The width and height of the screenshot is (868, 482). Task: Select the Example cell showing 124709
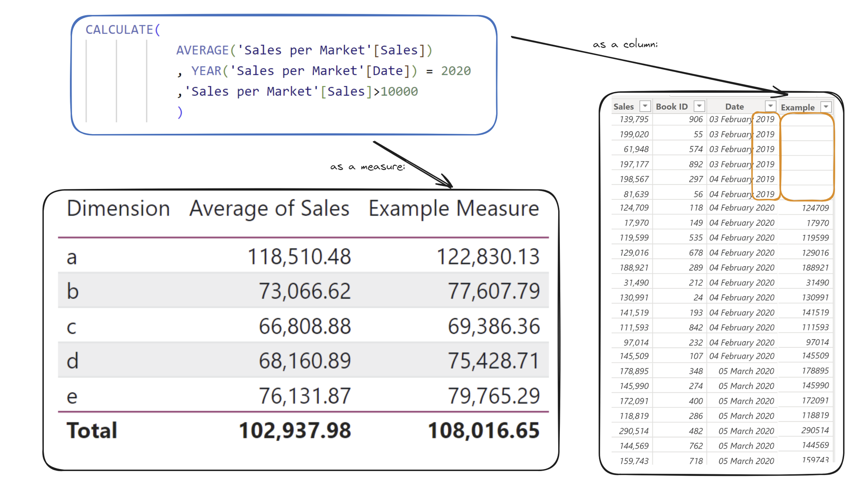(815, 208)
